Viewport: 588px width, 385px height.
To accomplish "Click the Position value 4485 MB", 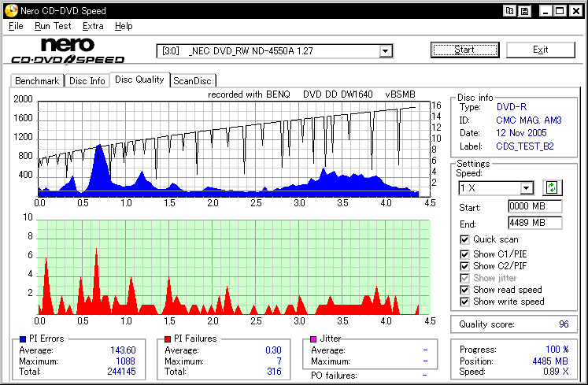I will click(x=550, y=361).
